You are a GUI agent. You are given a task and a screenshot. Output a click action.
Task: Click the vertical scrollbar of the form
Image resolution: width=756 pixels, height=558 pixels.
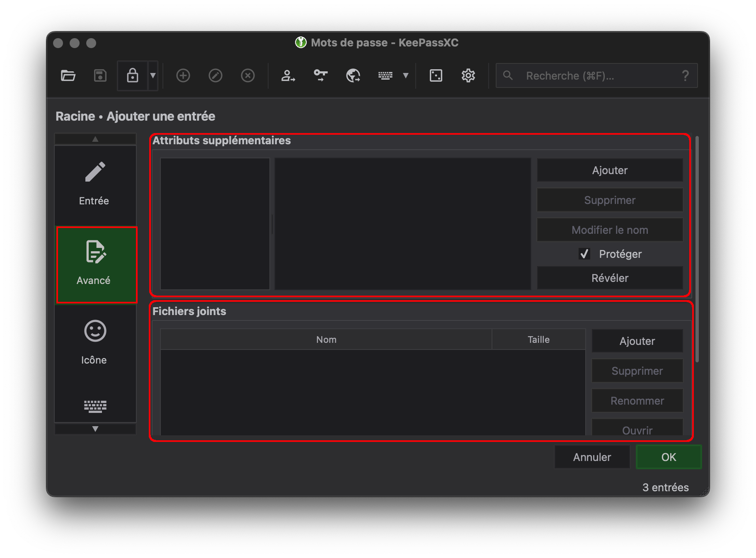click(x=697, y=249)
